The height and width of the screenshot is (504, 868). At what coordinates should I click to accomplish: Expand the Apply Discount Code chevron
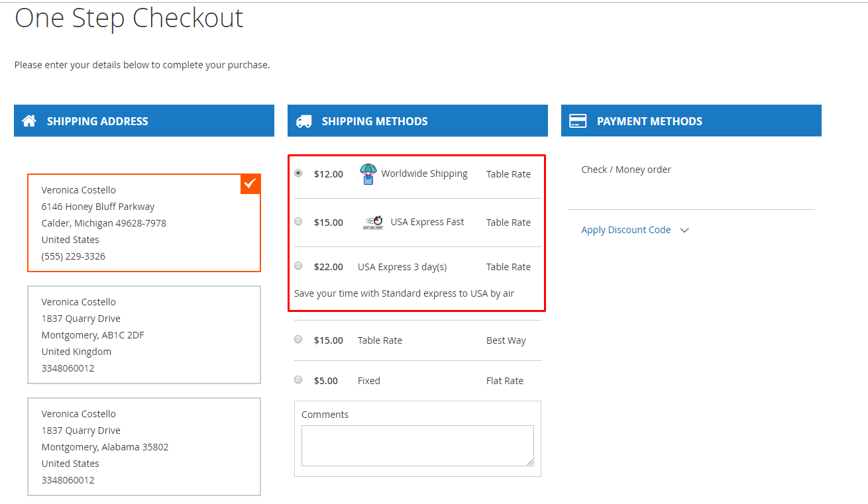click(x=684, y=230)
